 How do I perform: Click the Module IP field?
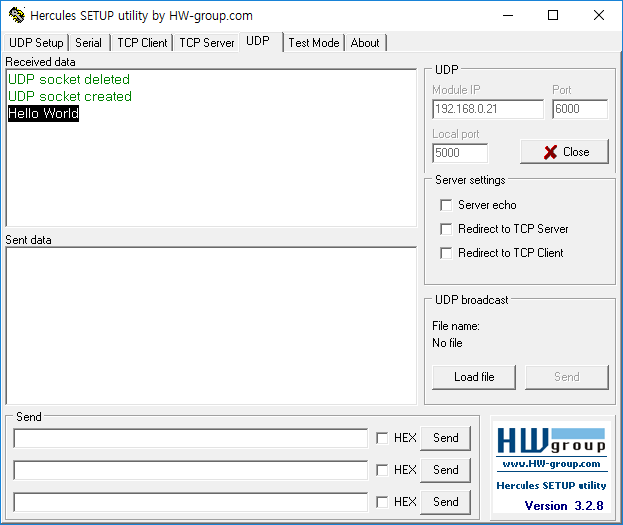(x=488, y=109)
